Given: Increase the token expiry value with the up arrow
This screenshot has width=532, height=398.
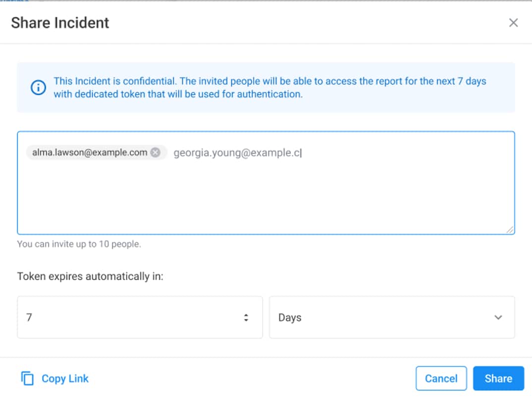Looking at the screenshot, I should click(246, 315).
